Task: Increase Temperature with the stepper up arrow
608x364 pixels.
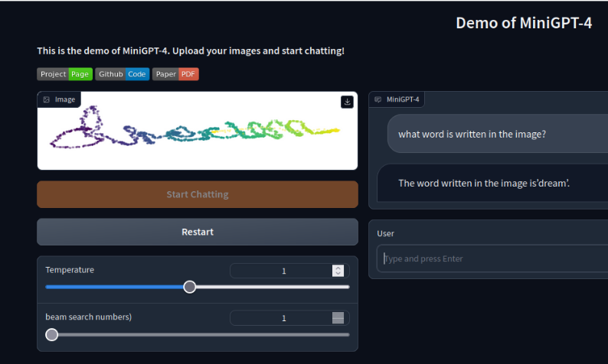Action: coord(338,268)
